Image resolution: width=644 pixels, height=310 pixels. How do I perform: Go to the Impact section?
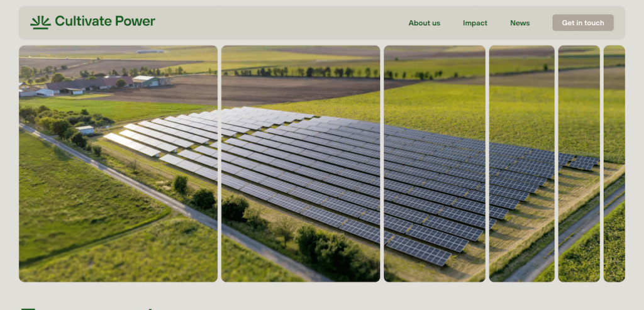pos(475,23)
